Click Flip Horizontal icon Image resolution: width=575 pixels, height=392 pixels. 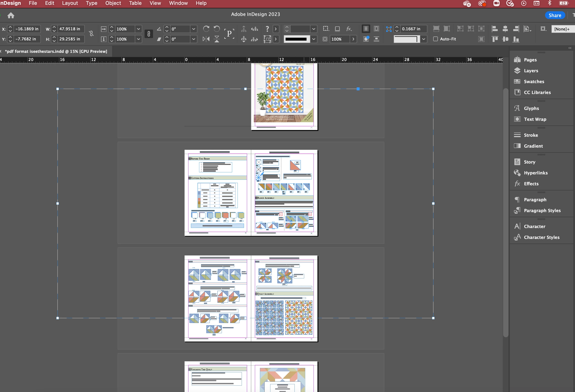click(x=206, y=39)
